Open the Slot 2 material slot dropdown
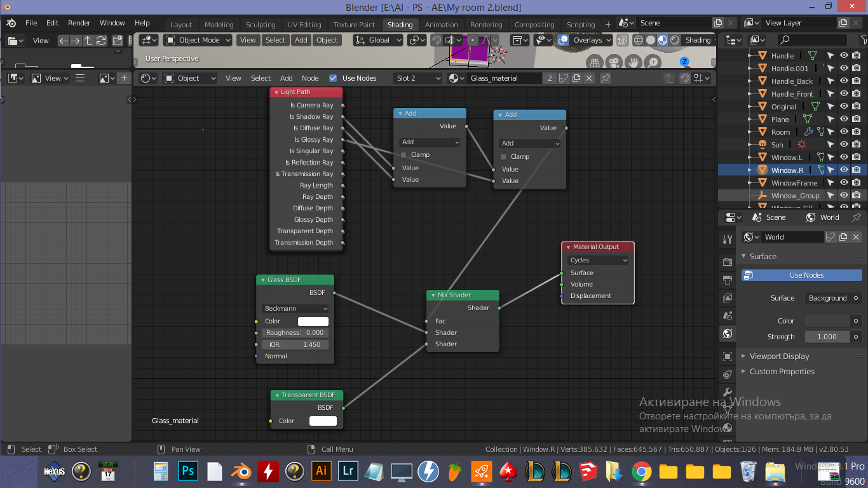Screen dimensions: 868x488 point(417,78)
